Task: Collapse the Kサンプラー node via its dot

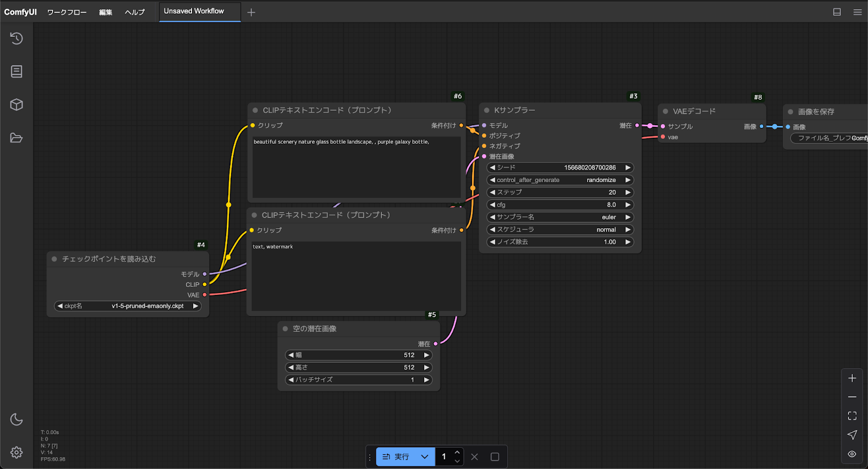Action: (487, 111)
